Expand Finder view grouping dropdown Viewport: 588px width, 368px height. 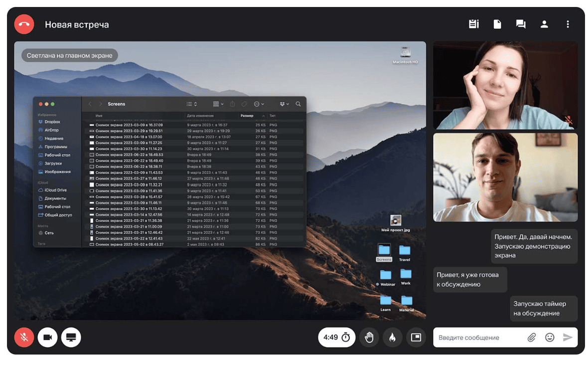click(x=218, y=104)
